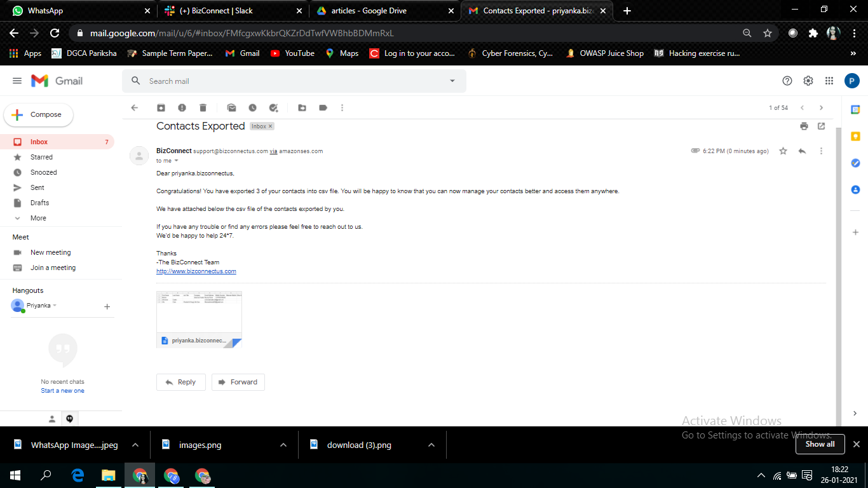Open options arrow for WhatsApp Image download

point(135,445)
